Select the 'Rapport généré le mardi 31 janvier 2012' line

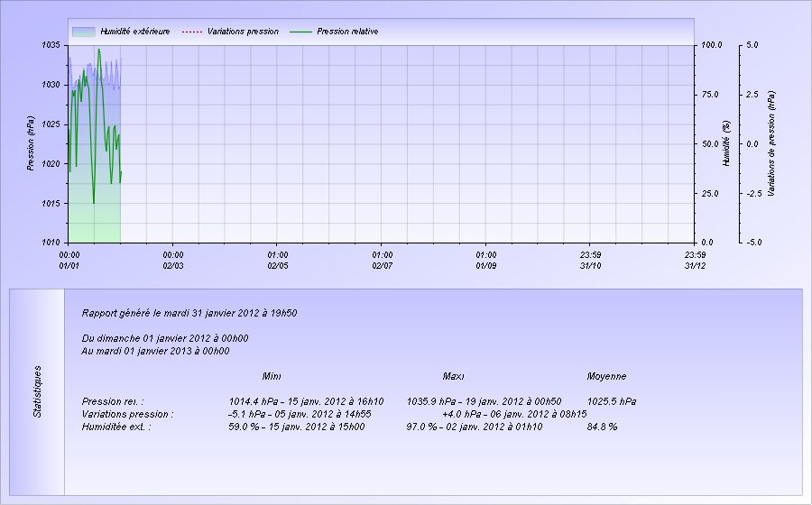click(189, 313)
